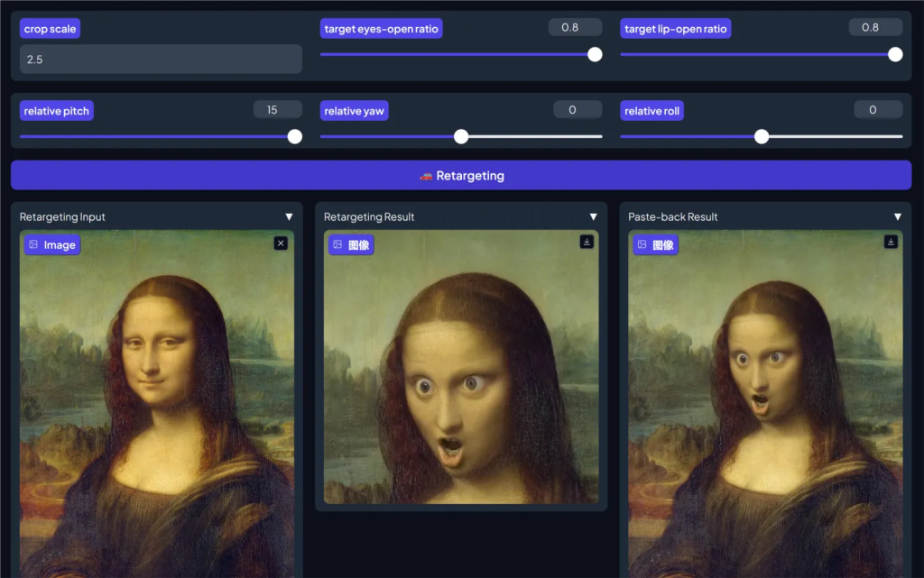The height and width of the screenshot is (578, 924).
Task: Click the Paste-back Result image
Action: tap(765, 404)
